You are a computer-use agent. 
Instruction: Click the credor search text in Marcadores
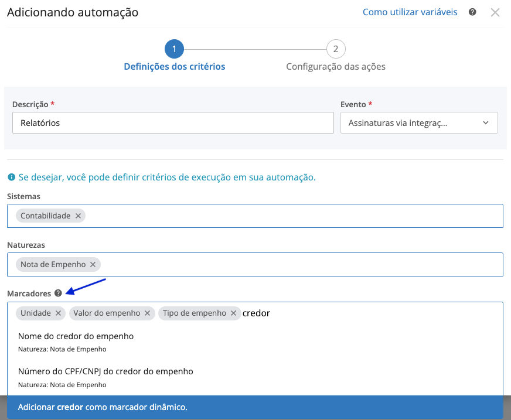[x=257, y=313]
